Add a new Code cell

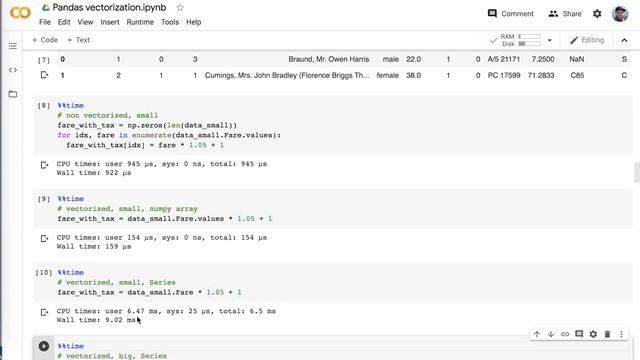click(x=44, y=40)
